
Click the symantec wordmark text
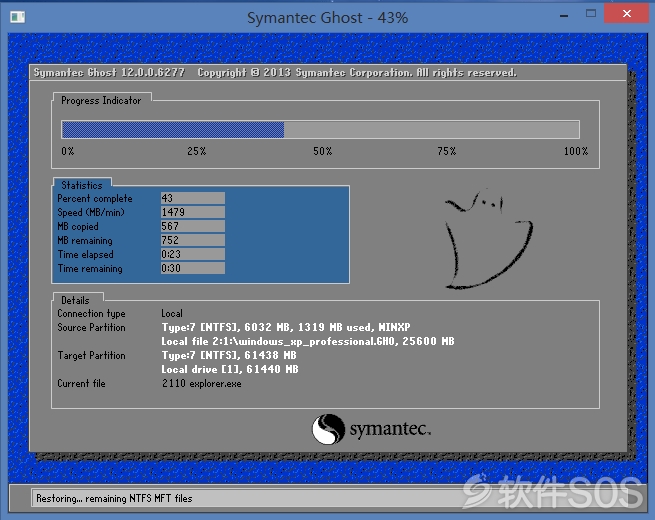click(x=390, y=429)
